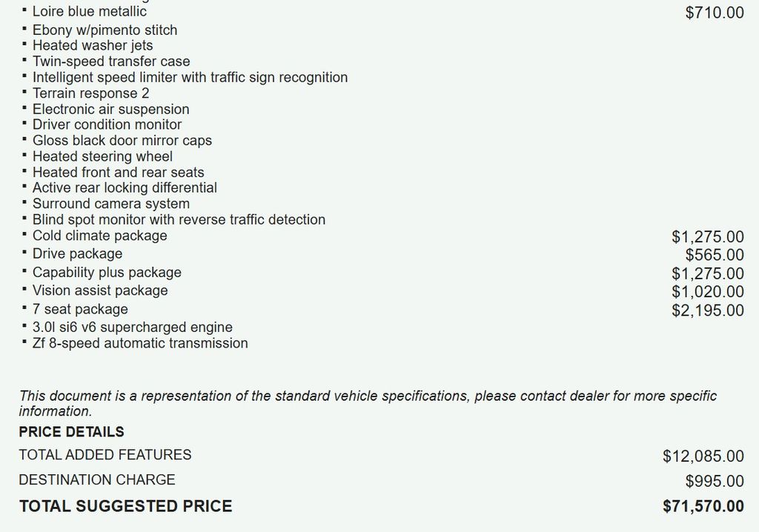
Task: Select the DESTINATION CHARGE $995.00 amount
Action: tap(715, 482)
